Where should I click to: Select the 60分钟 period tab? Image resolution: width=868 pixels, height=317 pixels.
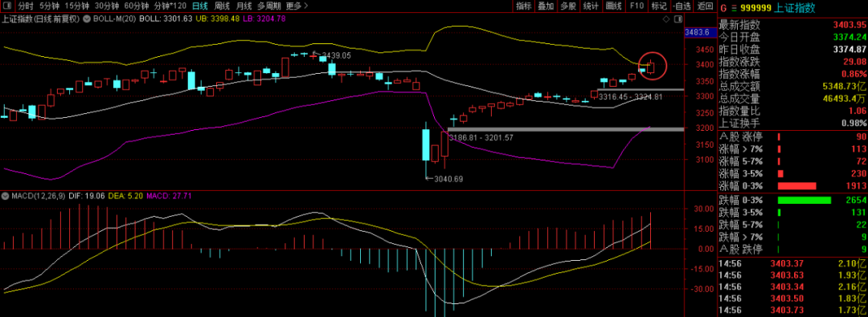[x=136, y=6]
